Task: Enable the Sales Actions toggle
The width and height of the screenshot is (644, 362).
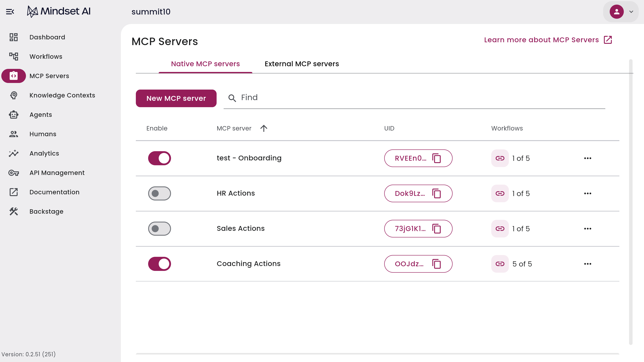Action: click(x=159, y=228)
